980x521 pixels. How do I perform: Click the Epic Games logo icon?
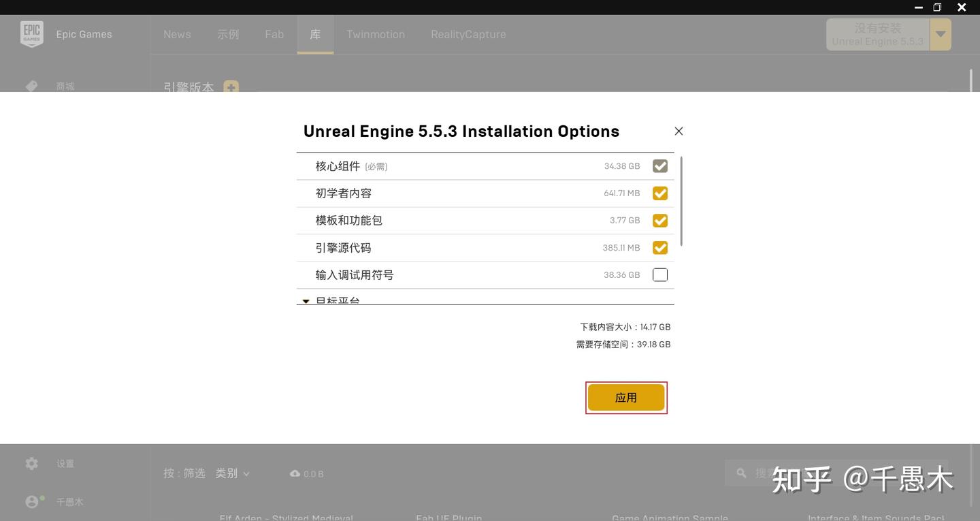click(x=31, y=33)
